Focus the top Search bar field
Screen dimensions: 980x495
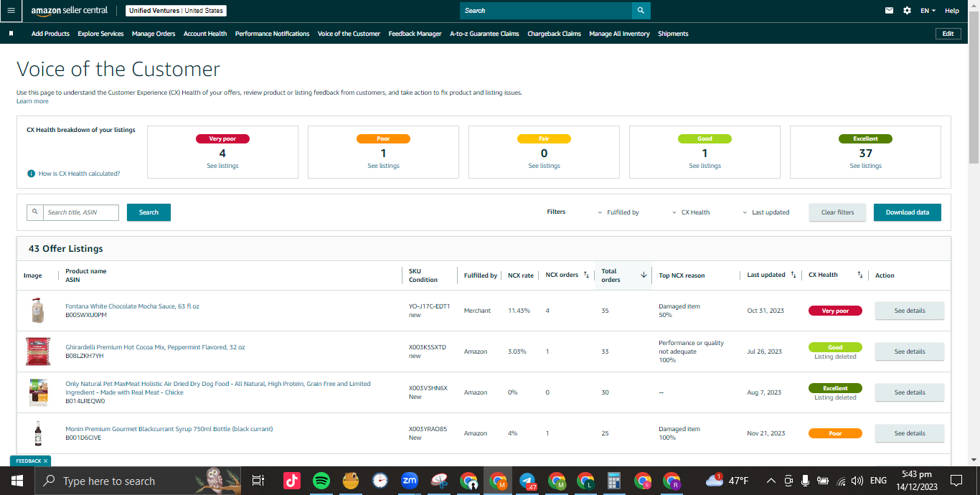tap(545, 11)
